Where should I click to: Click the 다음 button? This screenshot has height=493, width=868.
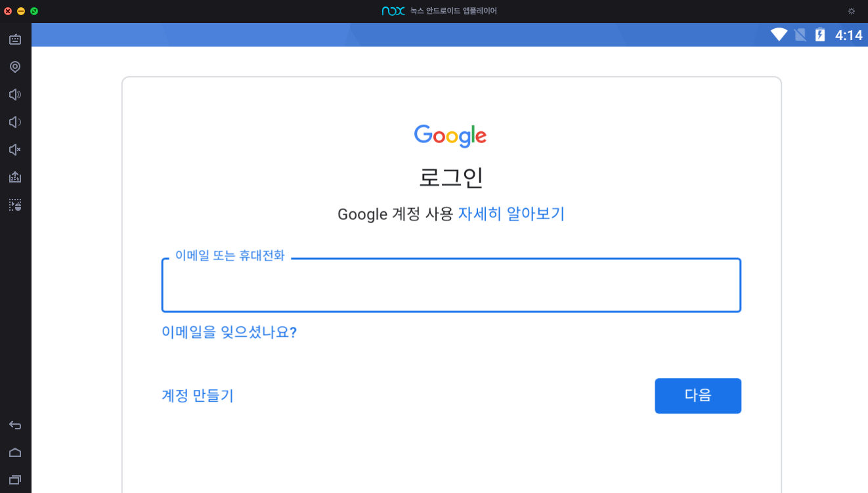pyautogui.click(x=698, y=396)
